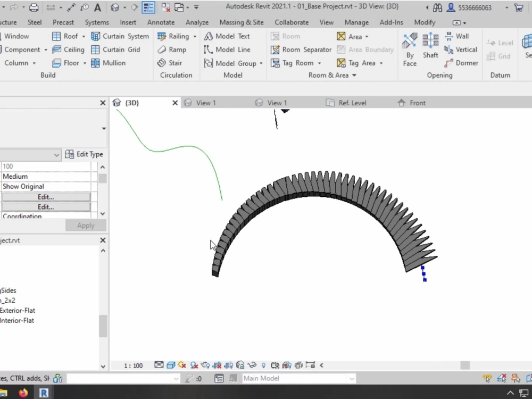Select the Roof tool

65,36
